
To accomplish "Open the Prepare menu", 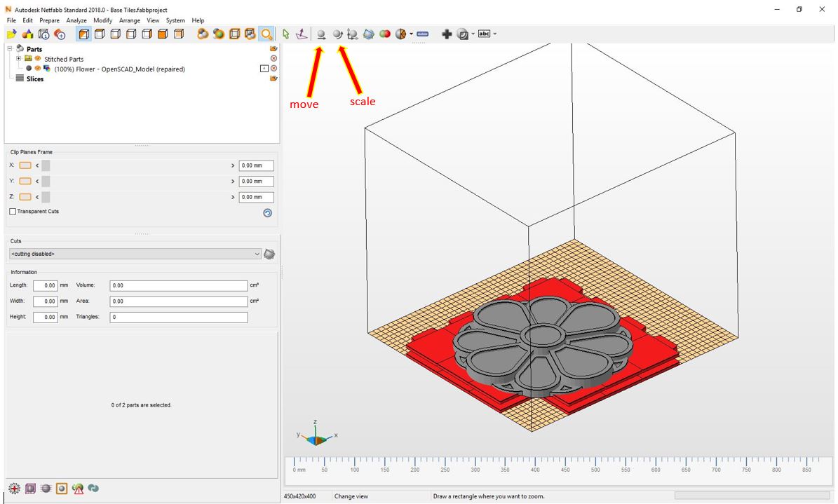I will 49,20.
